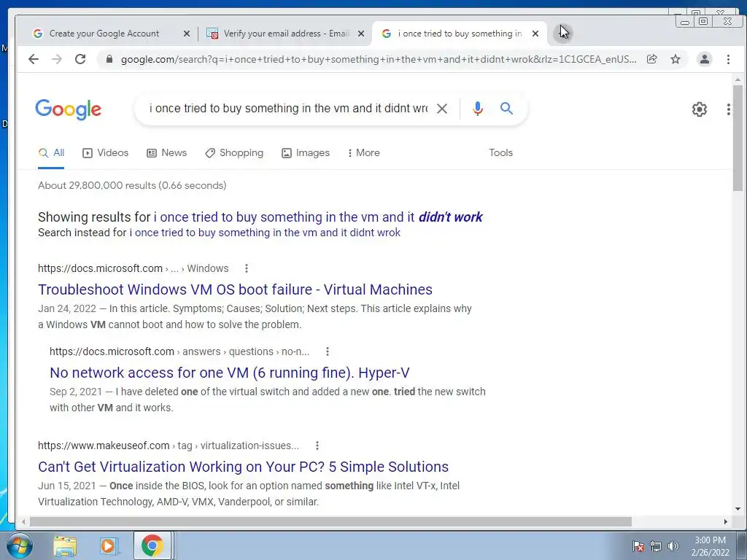Screen dimensions: 747x560
Task: Click the browser address bar URL
Action: [x=379, y=59]
